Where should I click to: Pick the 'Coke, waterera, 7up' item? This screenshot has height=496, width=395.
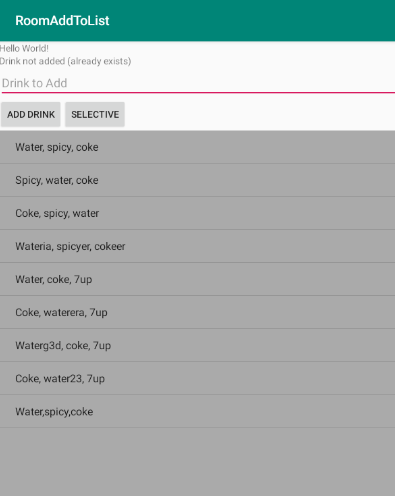pos(197,312)
